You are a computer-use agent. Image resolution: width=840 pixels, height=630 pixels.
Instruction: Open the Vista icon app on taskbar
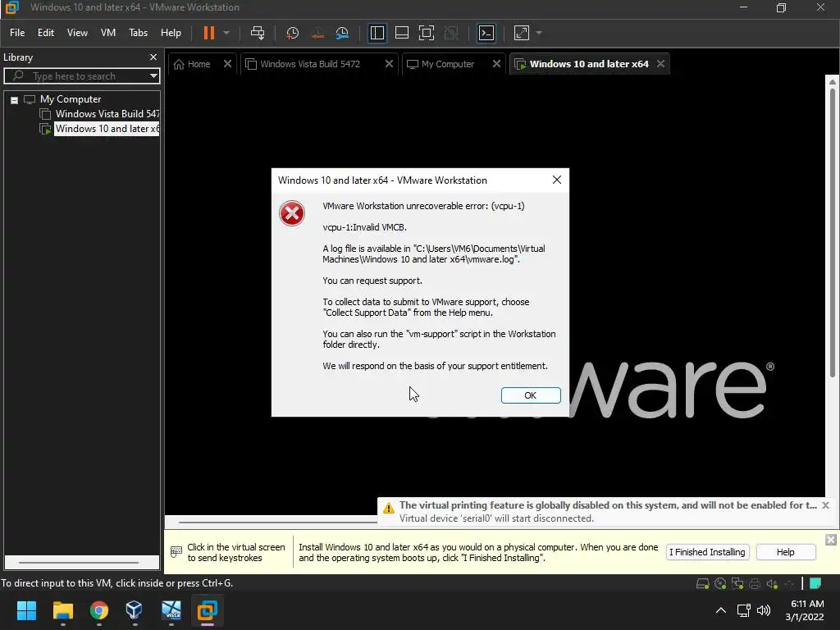(171, 610)
